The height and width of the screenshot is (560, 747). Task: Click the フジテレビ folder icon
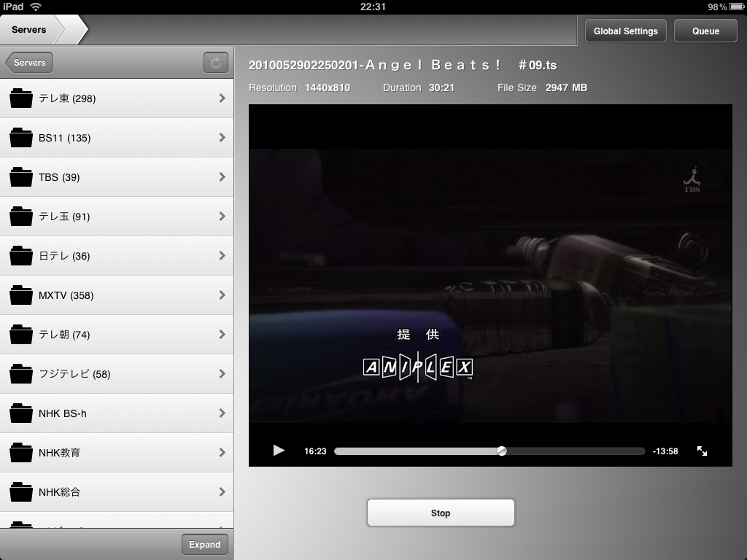pyautogui.click(x=21, y=374)
